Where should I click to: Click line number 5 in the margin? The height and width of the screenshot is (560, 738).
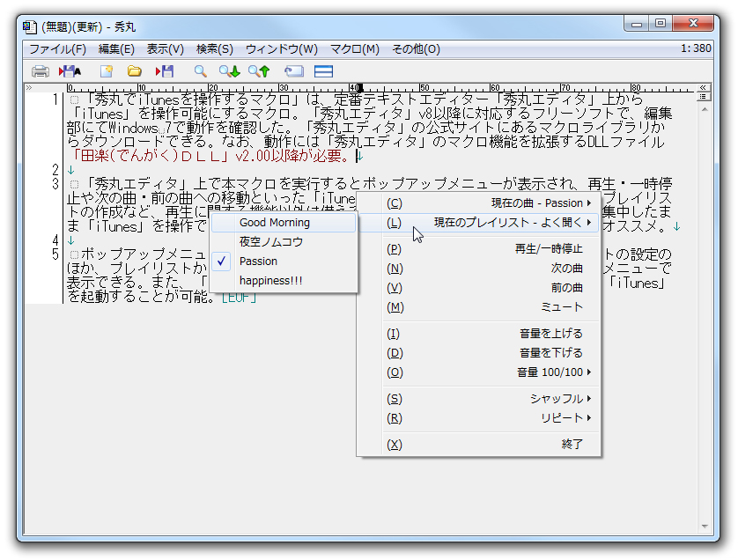click(55, 254)
